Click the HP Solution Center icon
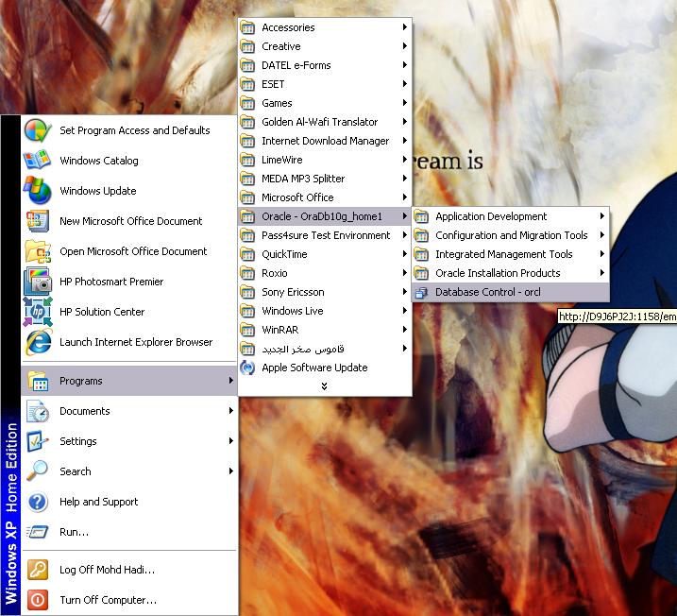The image size is (677, 616). pos(38,312)
